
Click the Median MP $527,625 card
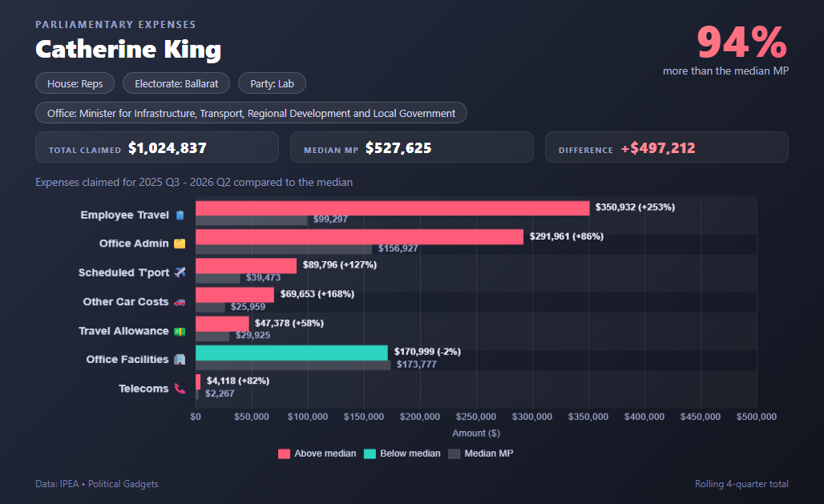pos(411,147)
